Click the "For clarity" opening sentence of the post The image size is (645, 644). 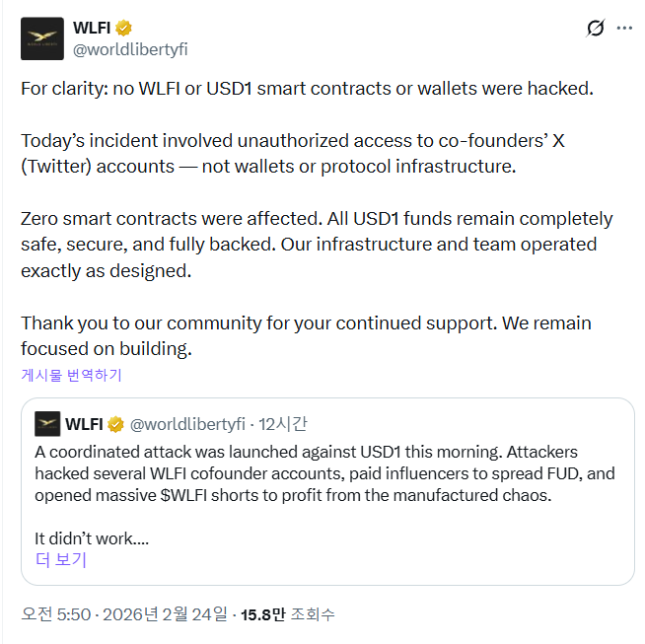coord(307,88)
